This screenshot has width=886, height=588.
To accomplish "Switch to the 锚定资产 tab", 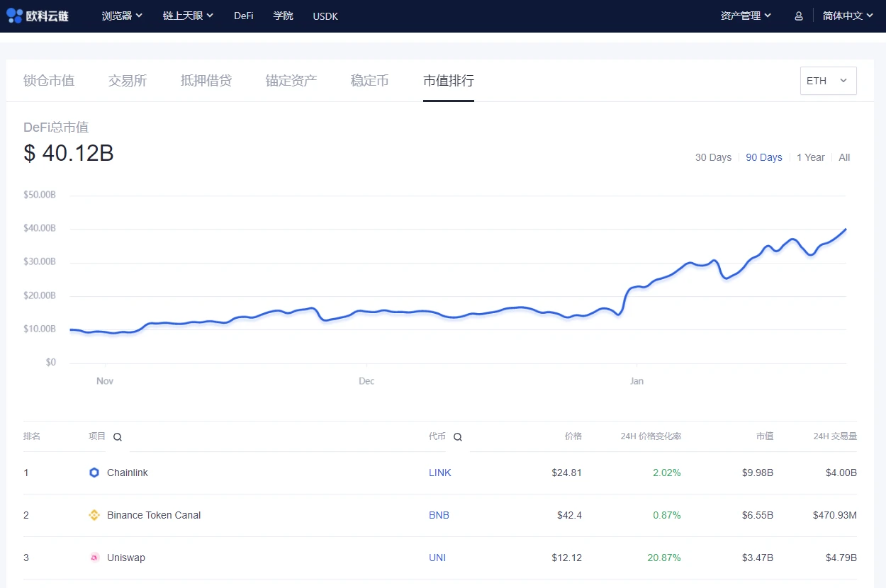I will (291, 81).
